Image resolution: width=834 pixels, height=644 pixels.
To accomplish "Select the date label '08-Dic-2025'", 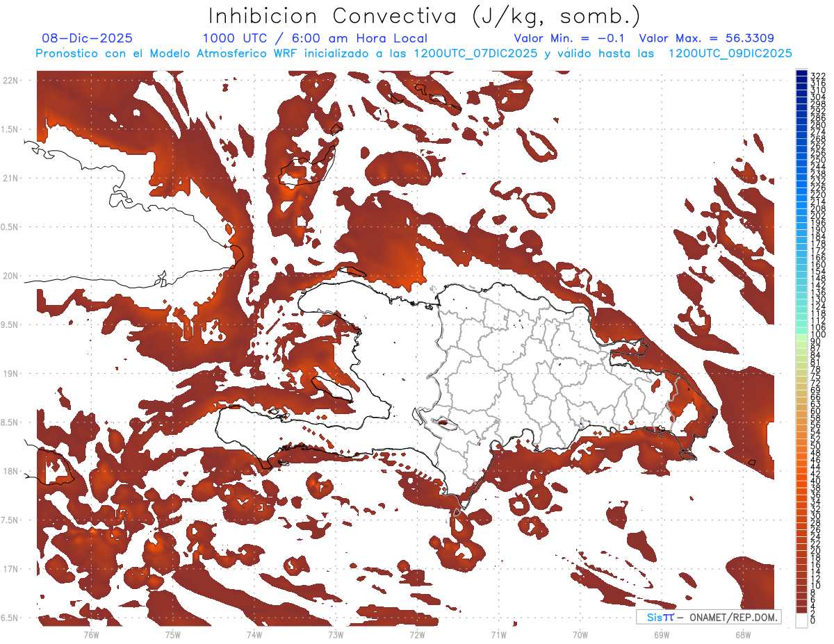I will click(x=87, y=38).
